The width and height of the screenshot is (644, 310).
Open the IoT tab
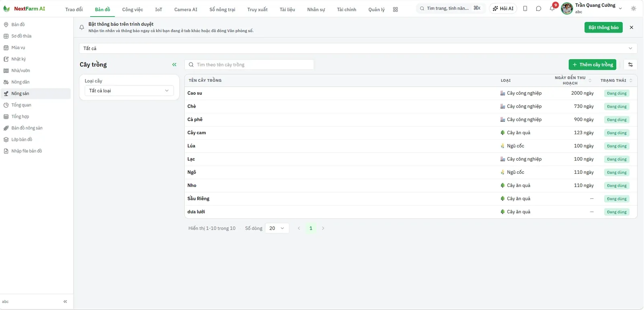(159, 9)
